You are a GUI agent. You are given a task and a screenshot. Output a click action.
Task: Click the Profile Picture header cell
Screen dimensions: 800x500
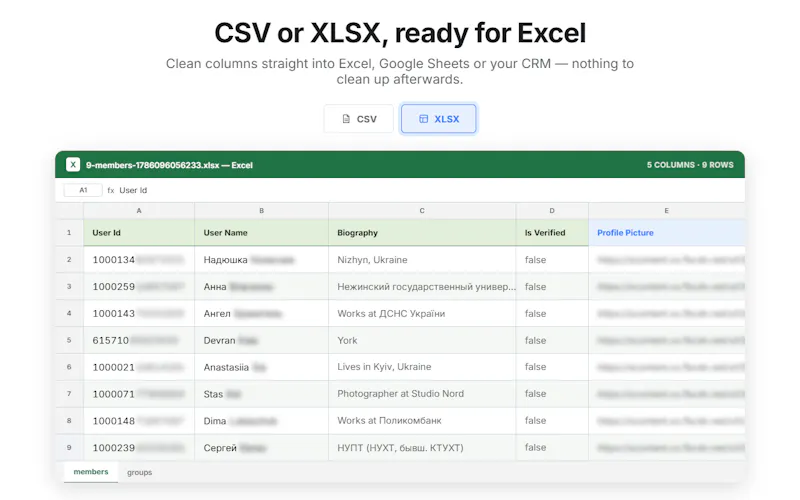coord(666,233)
